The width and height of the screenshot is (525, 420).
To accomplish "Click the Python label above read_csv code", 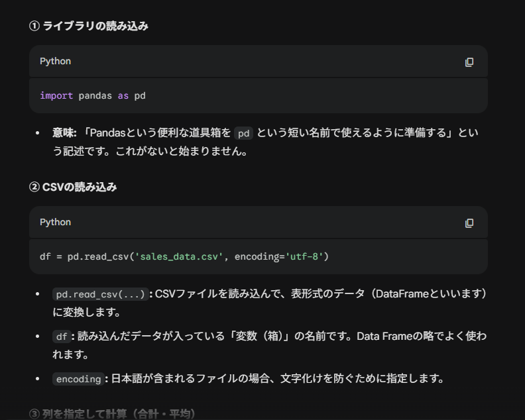I will tap(55, 222).
